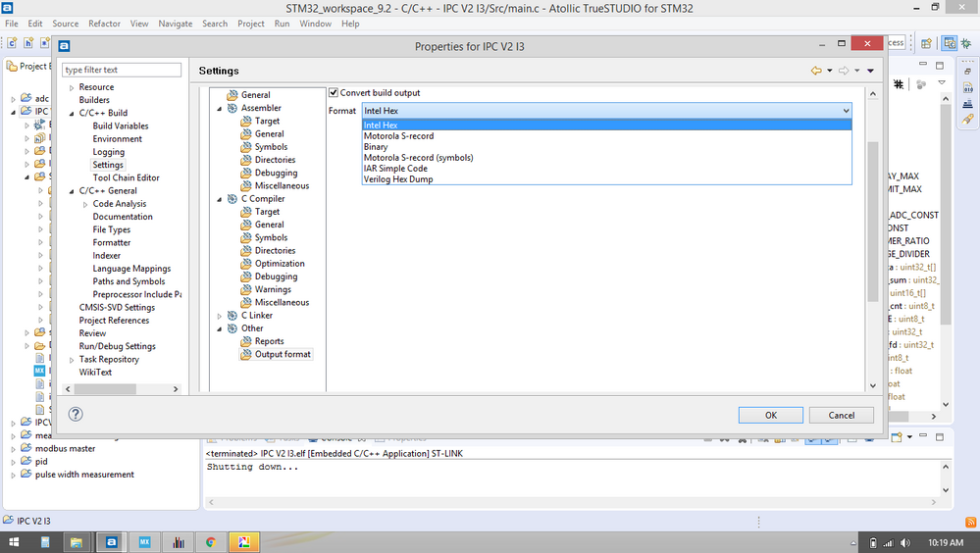Screen dimensions: 980x553
Task: Select pulse width measurement project
Action: click(x=84, y=475)
